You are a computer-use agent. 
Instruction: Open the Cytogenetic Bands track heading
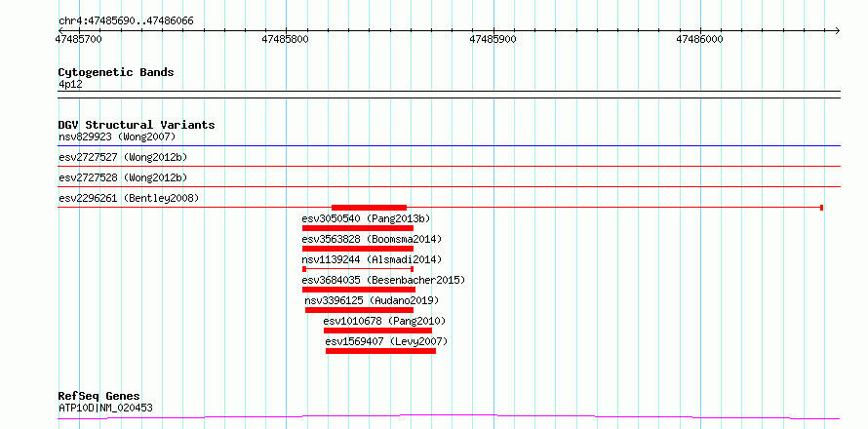click(x=116, y=72)
